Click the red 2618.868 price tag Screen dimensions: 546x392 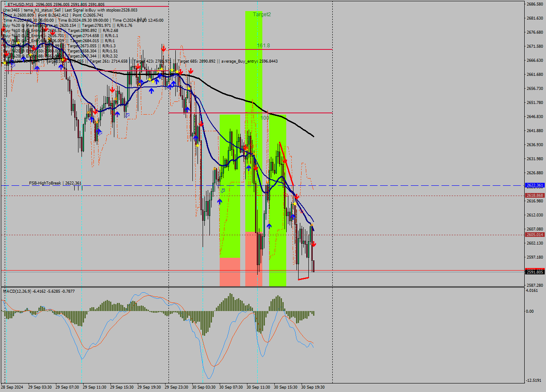(535, 196)
